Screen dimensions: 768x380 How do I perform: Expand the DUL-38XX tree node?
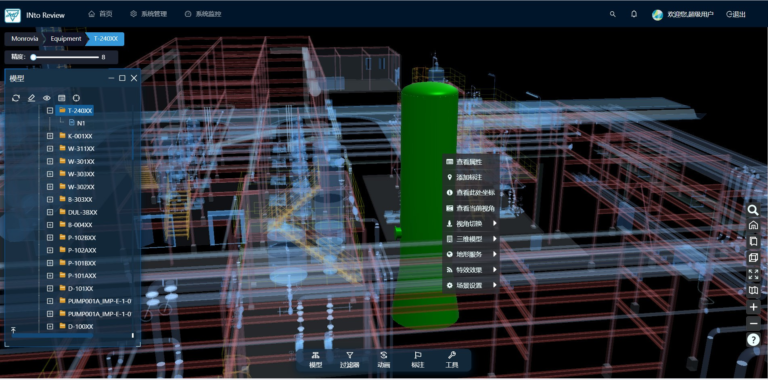pyautogui.click(x=50, y=213)
